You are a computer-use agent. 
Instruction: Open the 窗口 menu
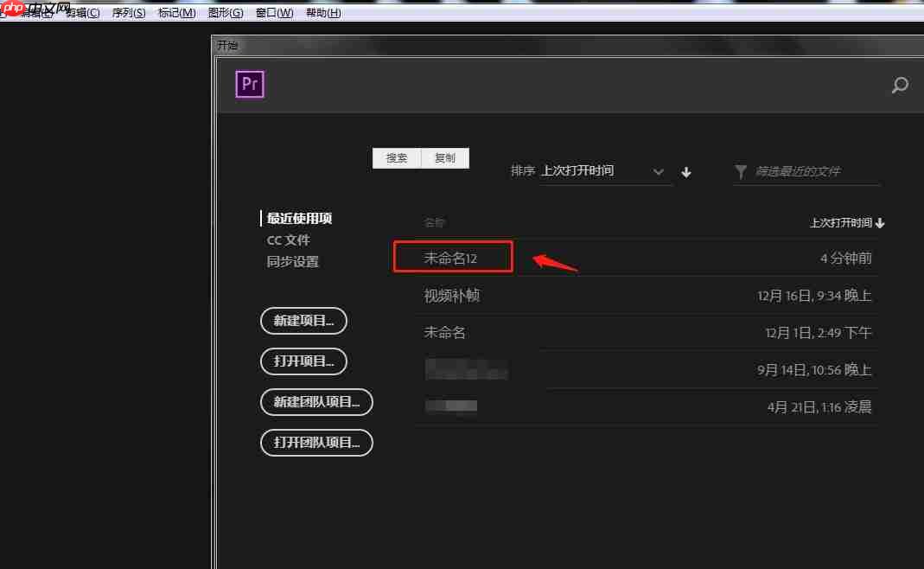coord(272,12)
